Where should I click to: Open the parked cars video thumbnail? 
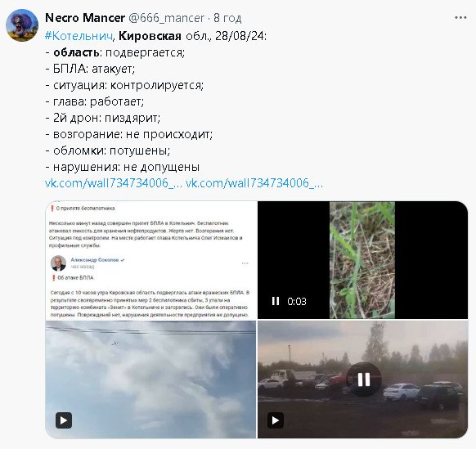(x=362, y=379)
